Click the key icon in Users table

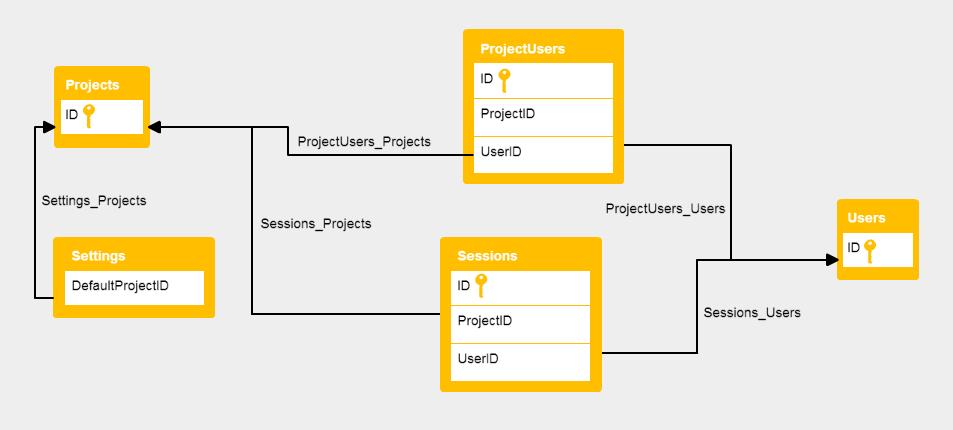coord(870,249)
